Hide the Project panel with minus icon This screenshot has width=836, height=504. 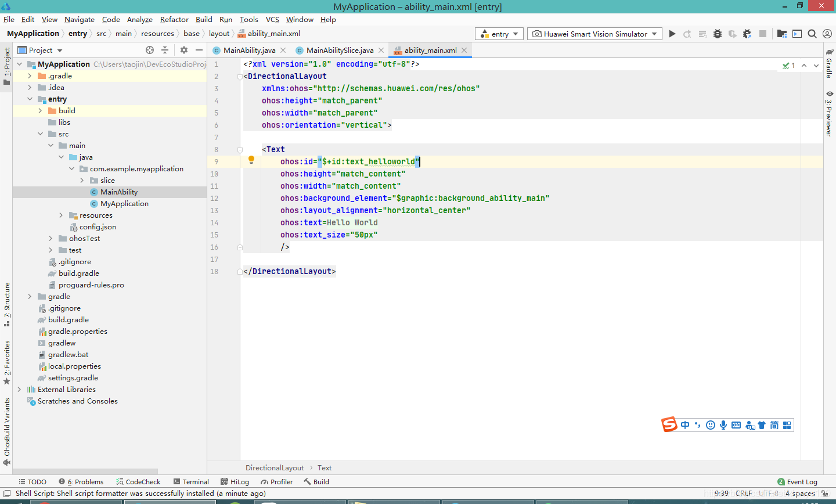click(199, 50)
